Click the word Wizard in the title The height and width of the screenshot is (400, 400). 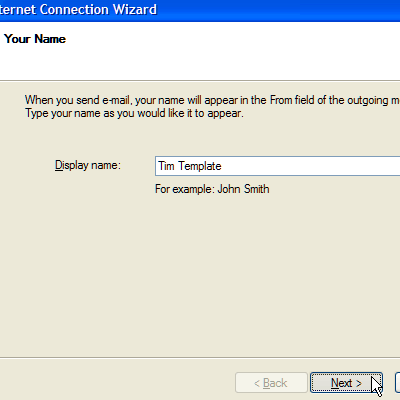[x=135, y=9]
